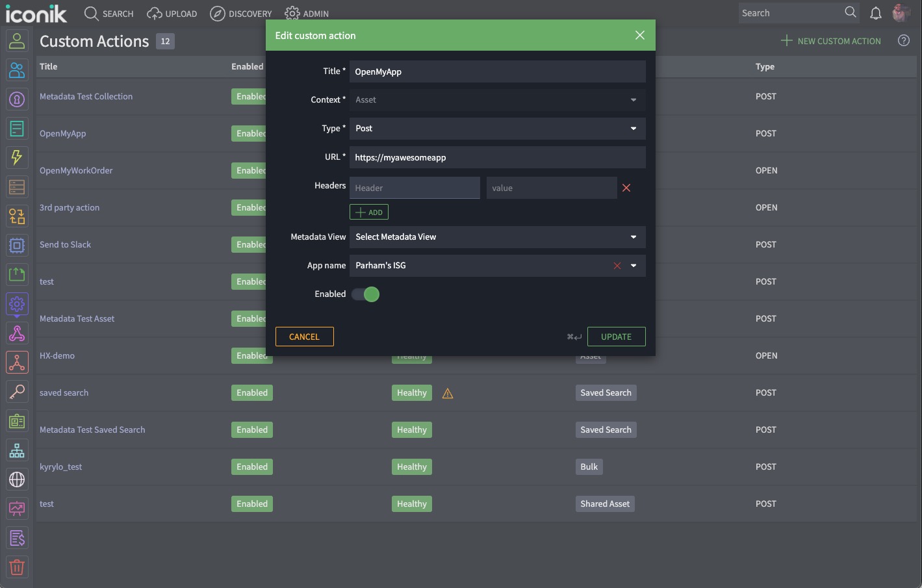
Task: Open analytics via the chart icon
Action: 17,509
